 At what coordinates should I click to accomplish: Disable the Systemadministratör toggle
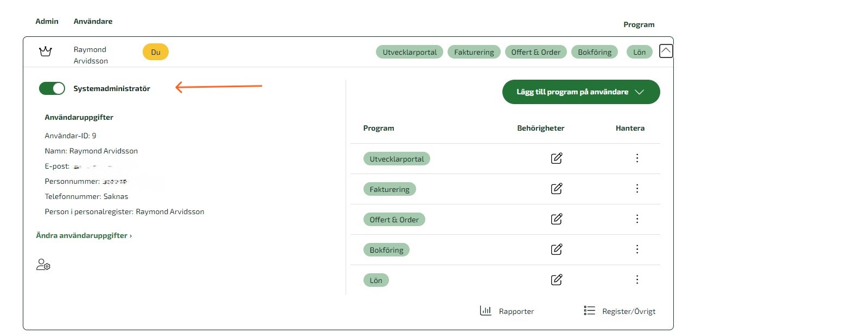click(x=52, y=88)
